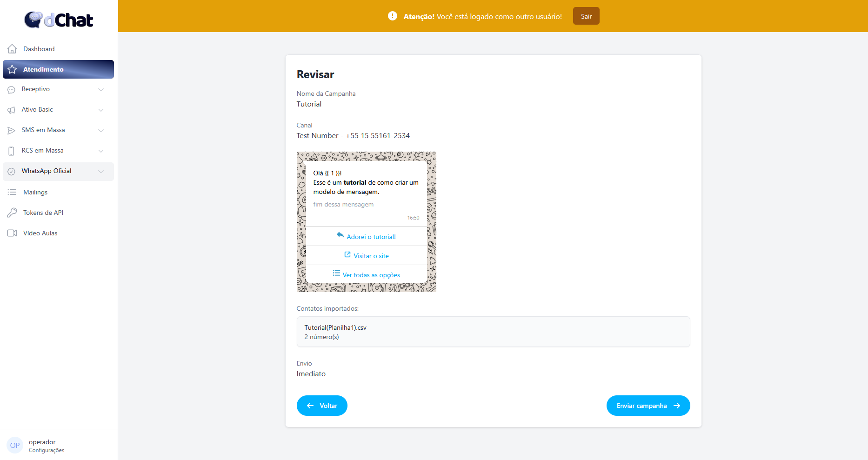Expand the Ativo Basic chevron
This screenshot has height=460, width=868.
(101, 110)
